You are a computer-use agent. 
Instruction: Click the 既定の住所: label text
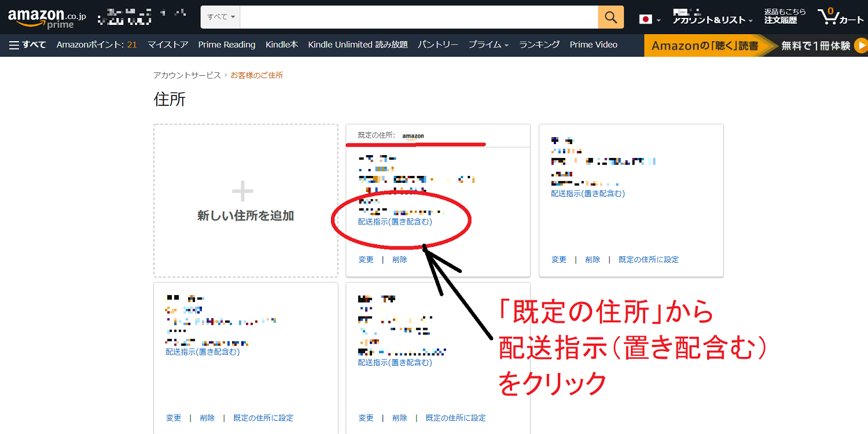[377, 135]
